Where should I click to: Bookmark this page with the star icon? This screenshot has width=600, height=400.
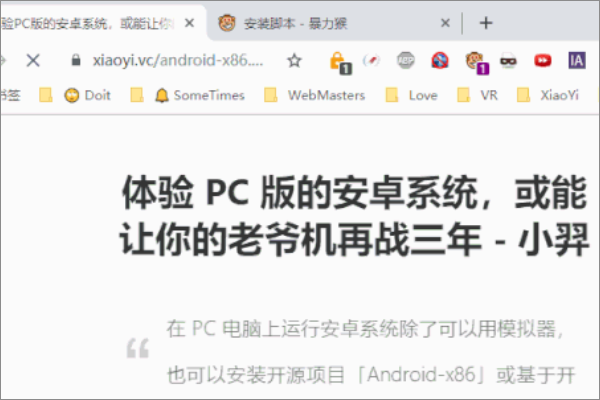click(x=294, y=60)
